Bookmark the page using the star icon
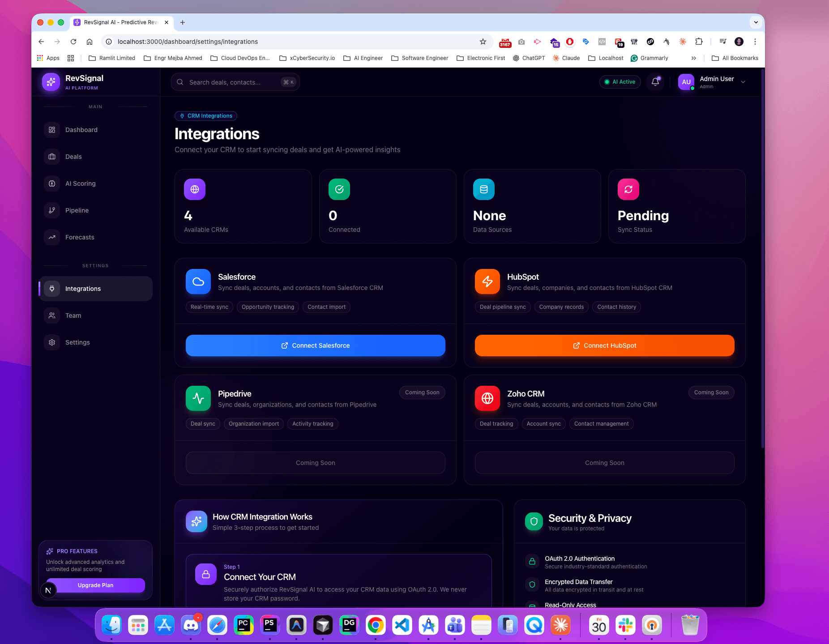Screen dimensions: 829x644 tap(483, 42)
